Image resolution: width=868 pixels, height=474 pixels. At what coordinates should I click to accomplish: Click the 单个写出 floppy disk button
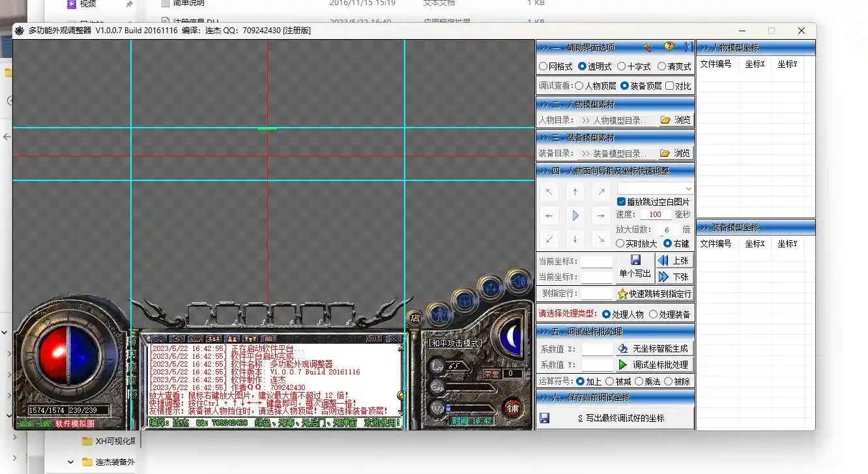click(x=635, y=268)
